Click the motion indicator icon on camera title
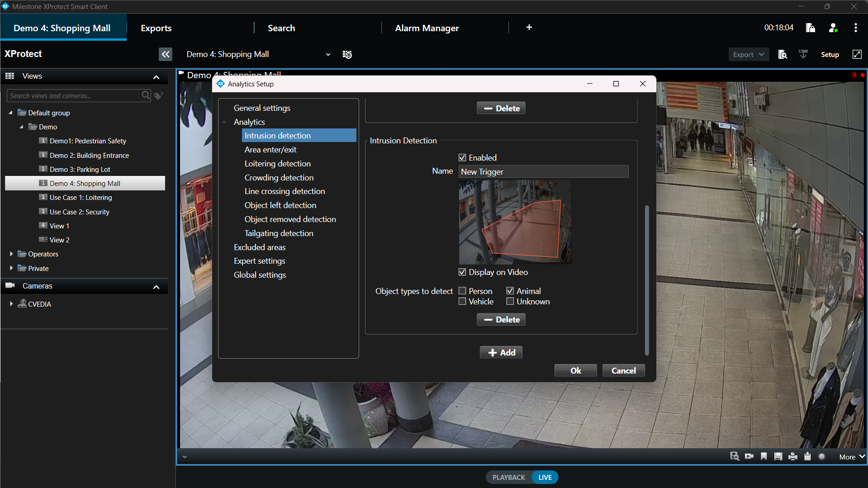 click(x=854, y=75)
